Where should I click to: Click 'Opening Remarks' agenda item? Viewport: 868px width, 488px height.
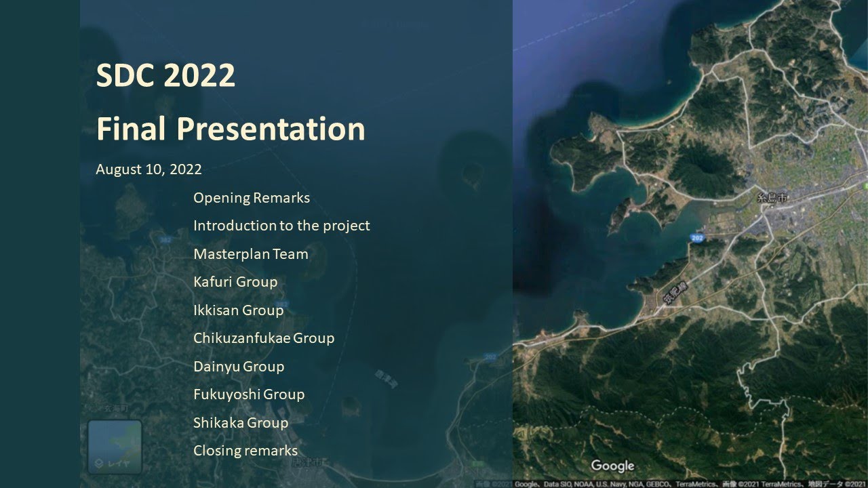(252, 198)
